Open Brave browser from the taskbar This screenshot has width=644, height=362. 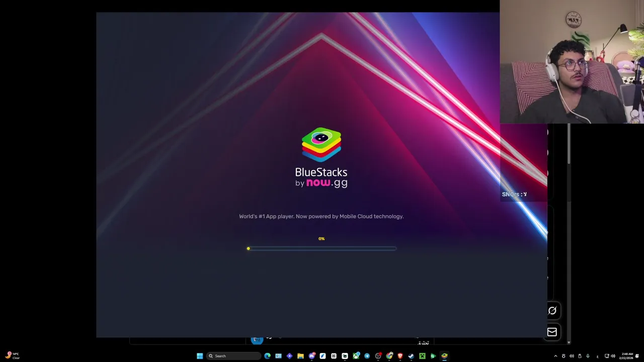click(400, 356)
